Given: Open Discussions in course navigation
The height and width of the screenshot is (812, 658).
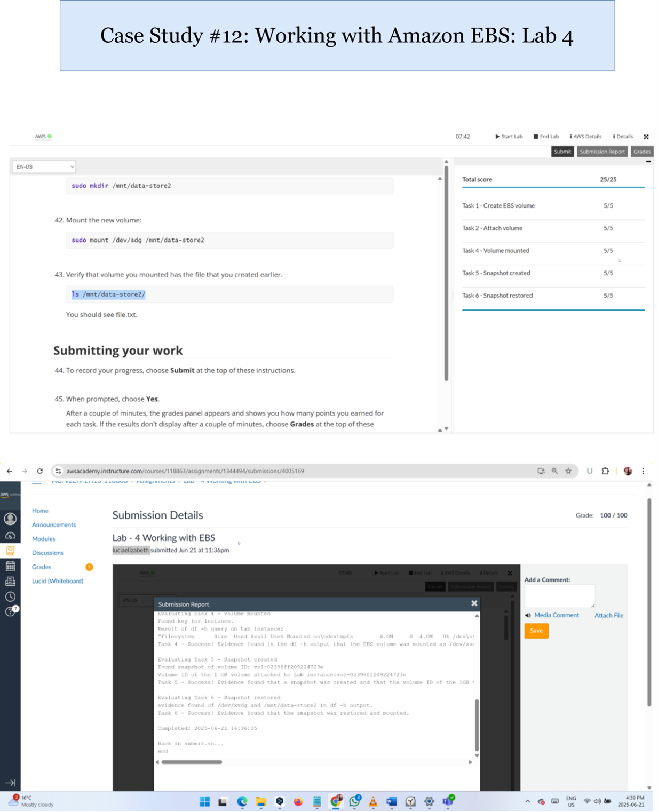Looking at the screenshot, I should coord(47,553).
